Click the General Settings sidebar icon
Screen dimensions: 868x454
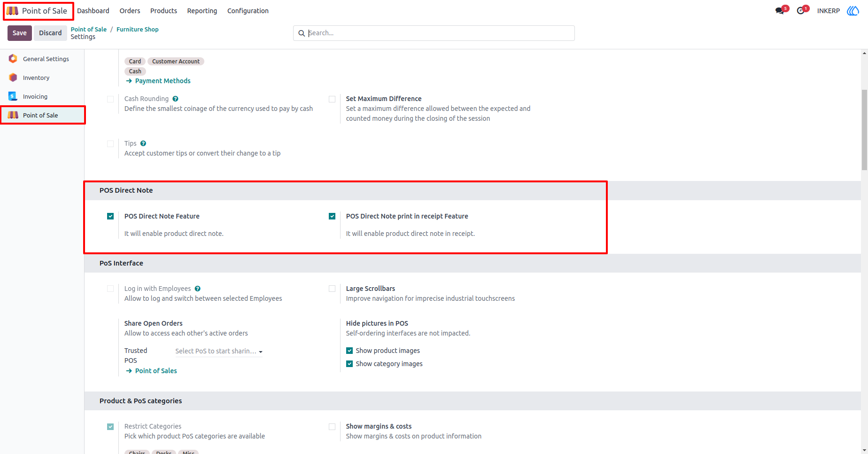[13, 59]
